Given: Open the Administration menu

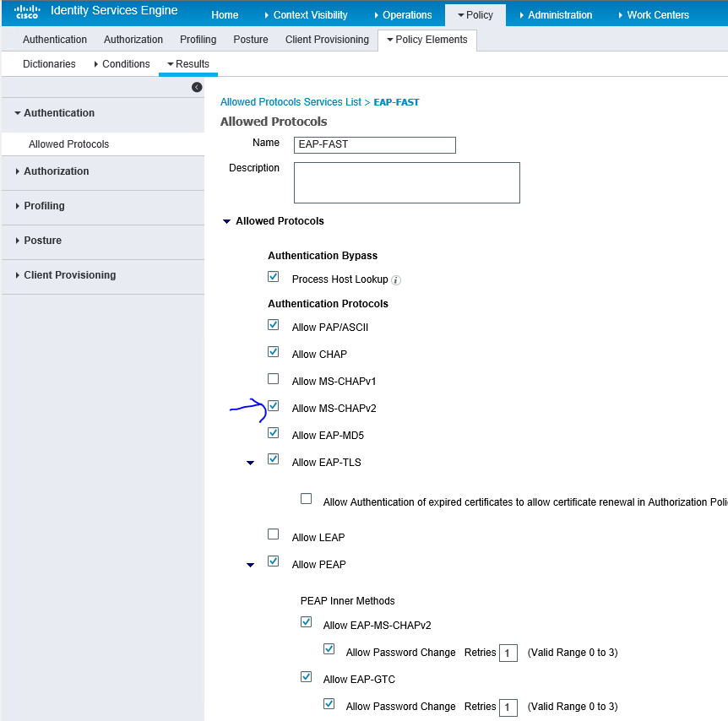Looking at the screenshot, I should [x=556, y=15].
